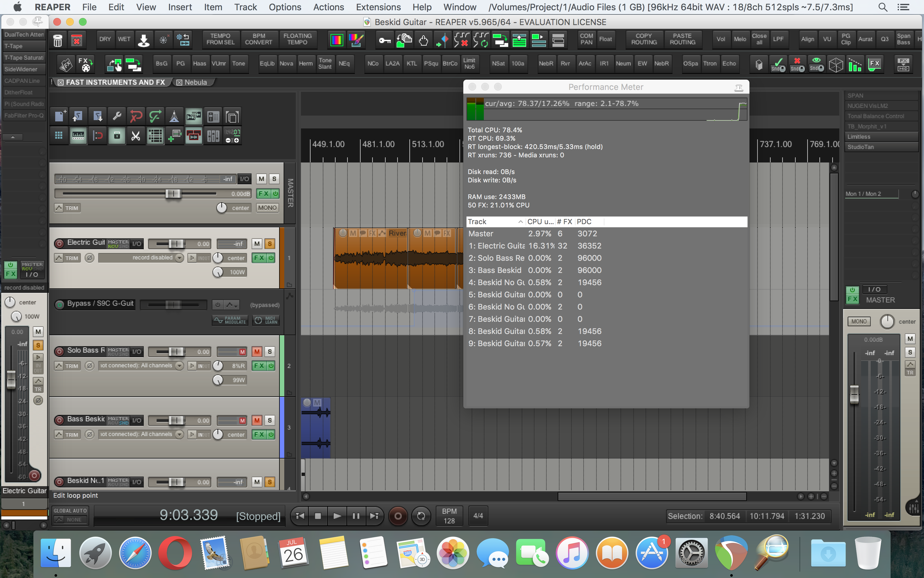
Task: Open the Extensions menu
Action: coord(378,7)
